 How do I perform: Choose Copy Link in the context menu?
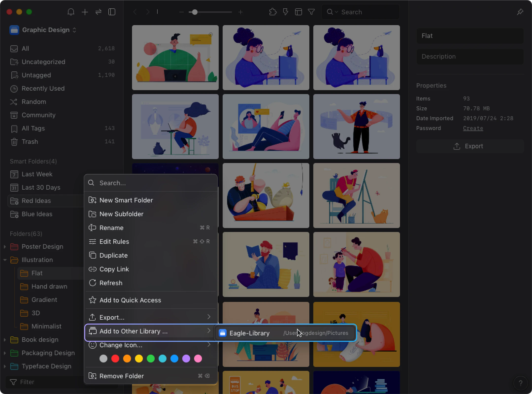click(151, 269)
